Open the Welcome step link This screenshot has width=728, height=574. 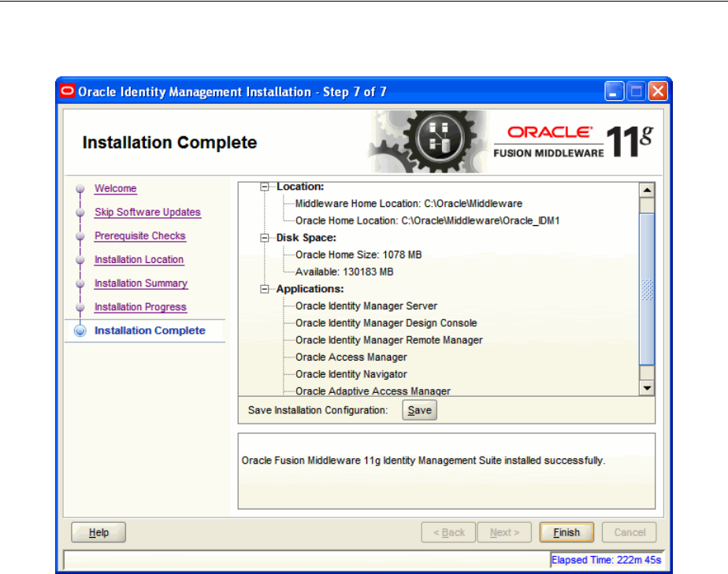point(116,188)
